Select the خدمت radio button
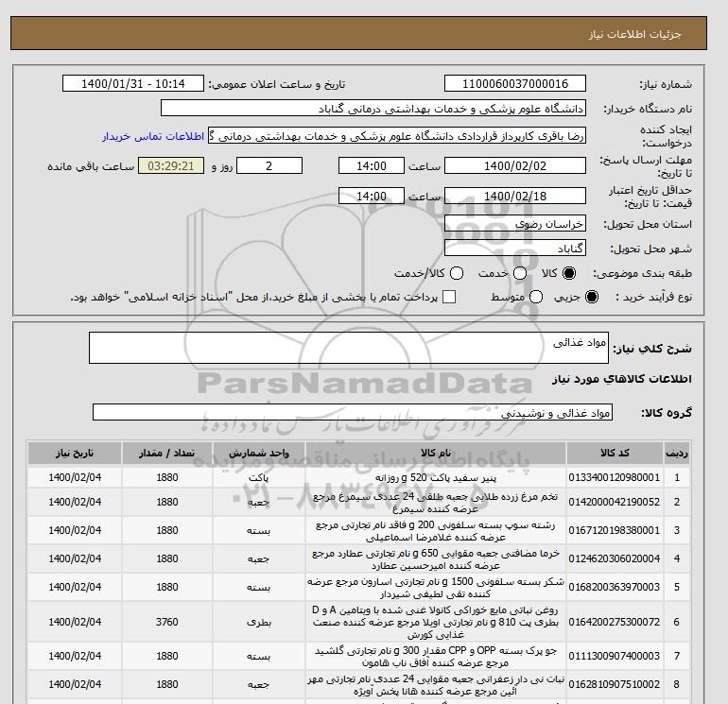This screenshot has width=728, height=704. [x=520, y=273]
